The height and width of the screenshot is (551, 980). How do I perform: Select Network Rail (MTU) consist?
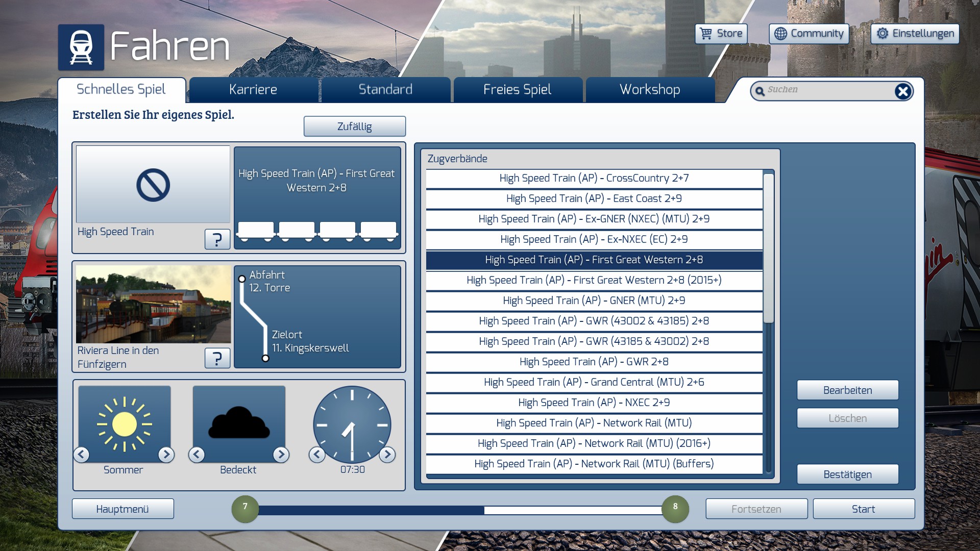click(x=594, y=423)
